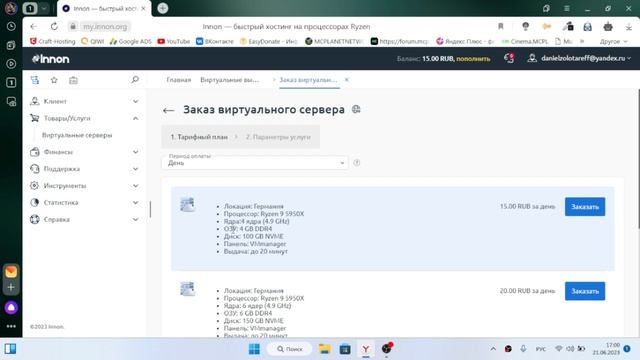Viewport: 640px width, 360px height.
Task: Open File Explorer in taskbar
Action: [x=324, y=349]
